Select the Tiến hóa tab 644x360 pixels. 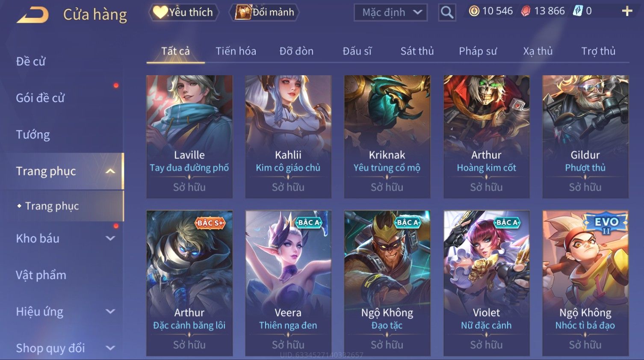[236, 51]
